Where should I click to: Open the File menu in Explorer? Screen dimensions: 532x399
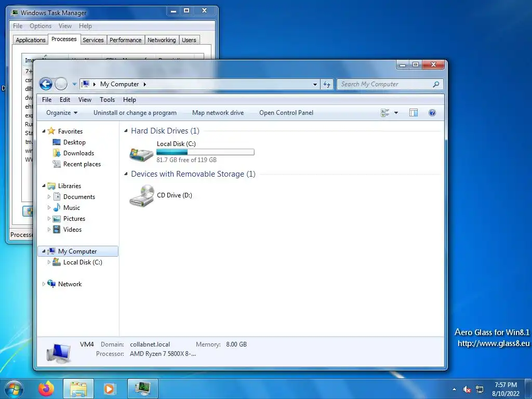coord(47,99)
